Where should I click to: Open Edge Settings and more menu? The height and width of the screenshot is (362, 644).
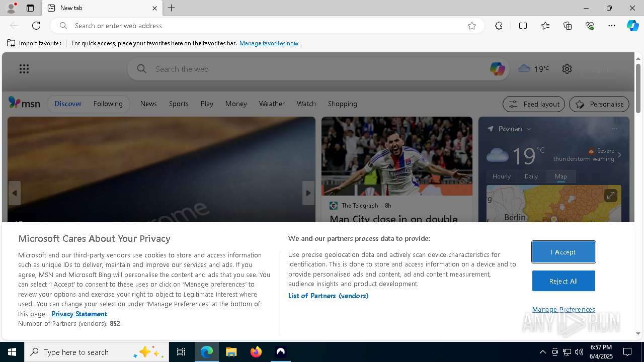point(612,26)
